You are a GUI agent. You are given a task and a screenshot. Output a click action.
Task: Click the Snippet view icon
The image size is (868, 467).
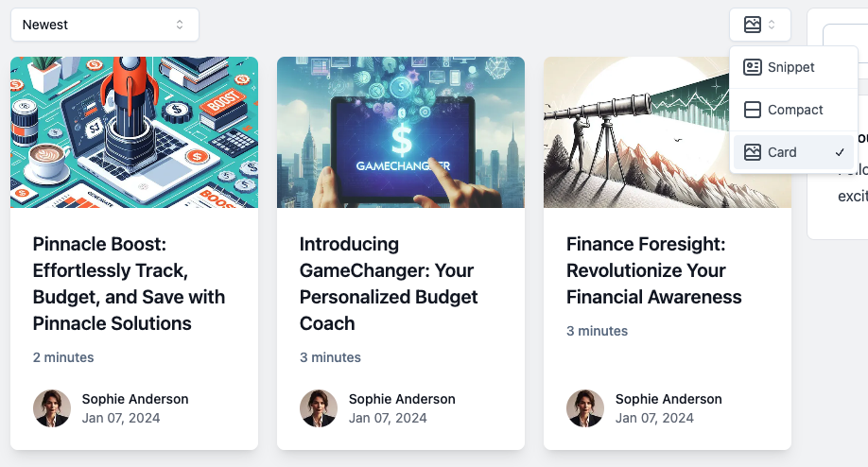click(752, 67)
